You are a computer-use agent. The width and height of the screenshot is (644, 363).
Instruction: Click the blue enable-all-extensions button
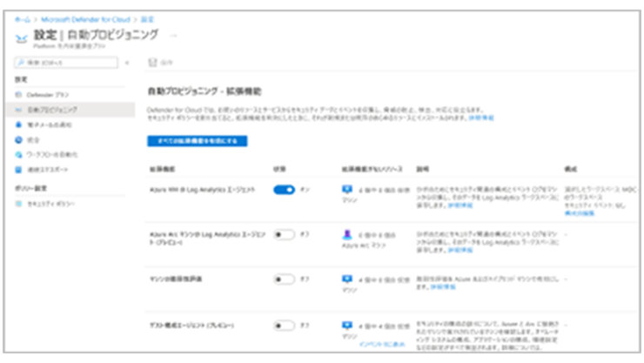(198, 141)
